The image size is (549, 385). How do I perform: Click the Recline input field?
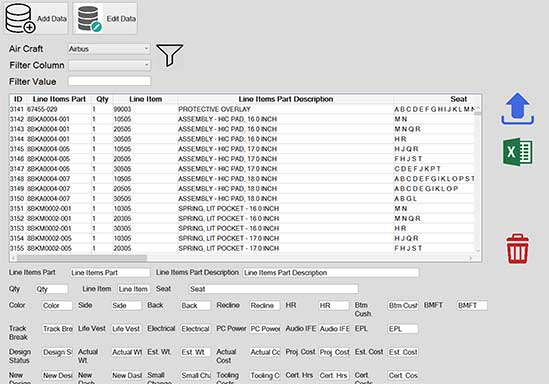(265, 306)
